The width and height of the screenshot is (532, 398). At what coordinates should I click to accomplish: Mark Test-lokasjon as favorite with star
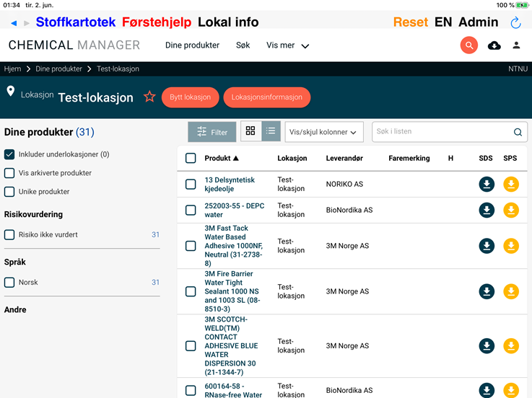[x=149, y=97]
